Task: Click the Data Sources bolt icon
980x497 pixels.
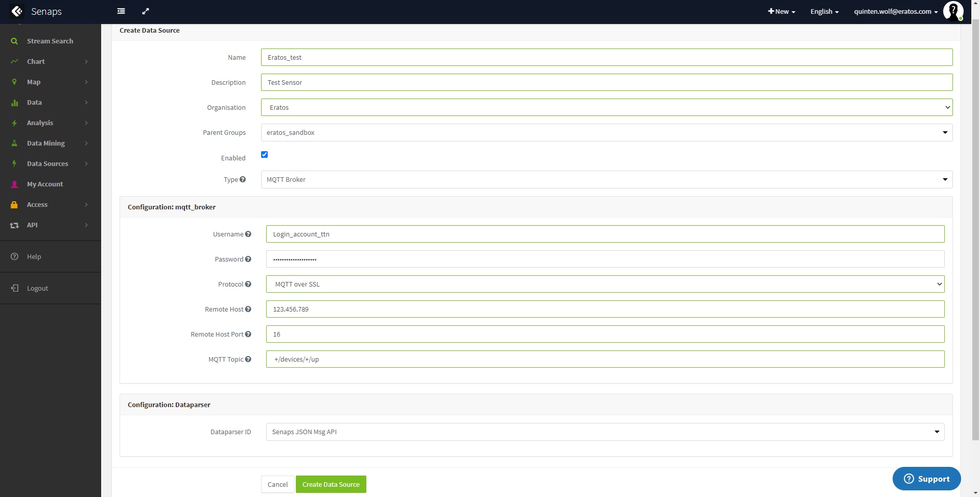Action: [x=14, y=163]
